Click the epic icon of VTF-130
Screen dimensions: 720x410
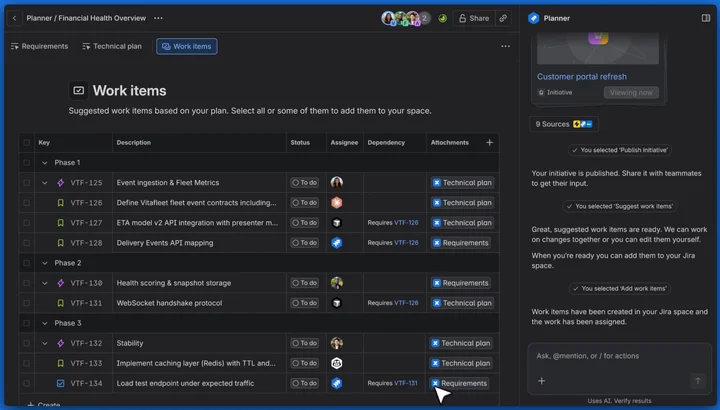tap(61, 283)
